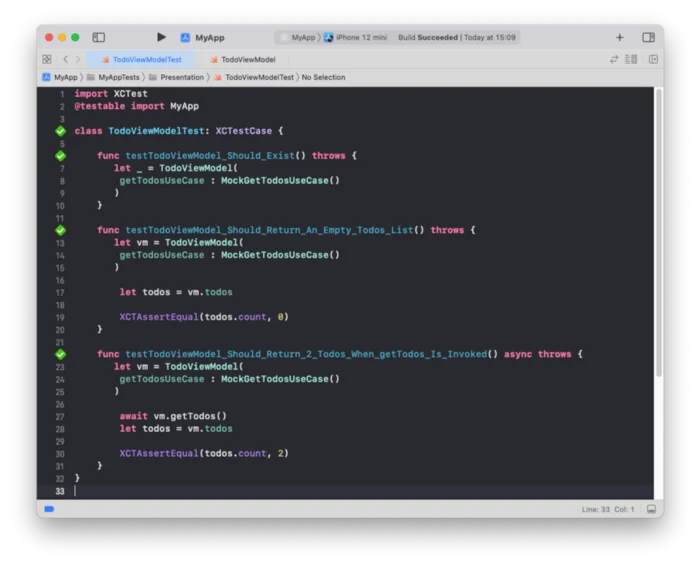
Task: Click 'await vm.getTodos()' line
Action: [173, 416]
